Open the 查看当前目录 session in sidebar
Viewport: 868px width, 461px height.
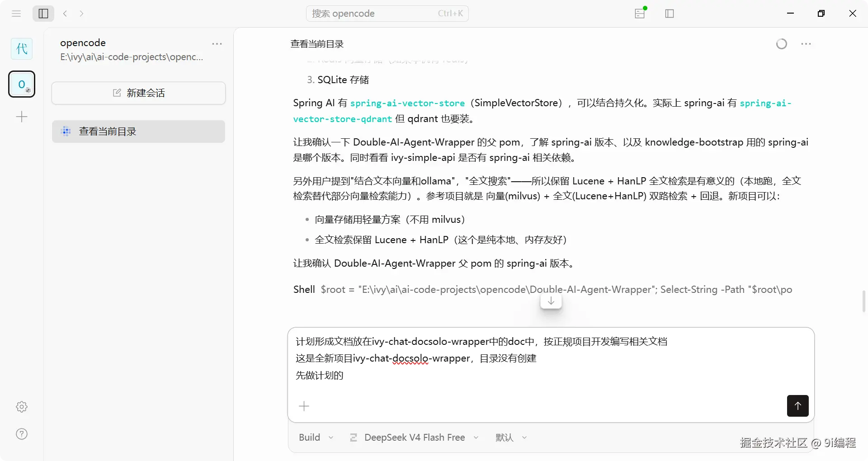138,132
